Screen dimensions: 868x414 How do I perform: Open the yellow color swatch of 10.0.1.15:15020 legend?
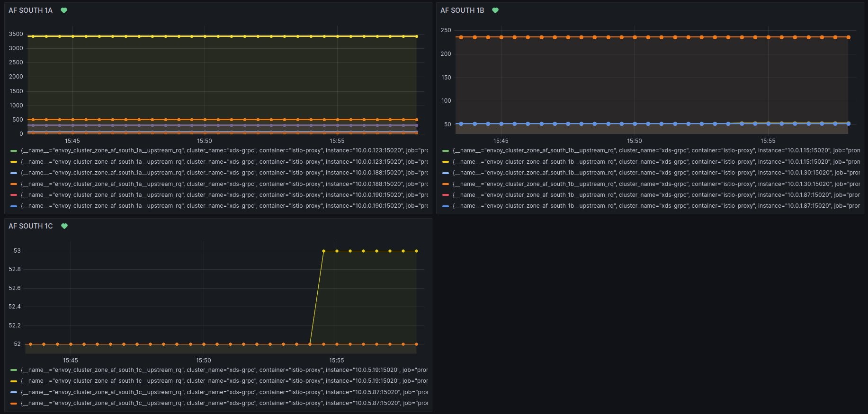446,162
